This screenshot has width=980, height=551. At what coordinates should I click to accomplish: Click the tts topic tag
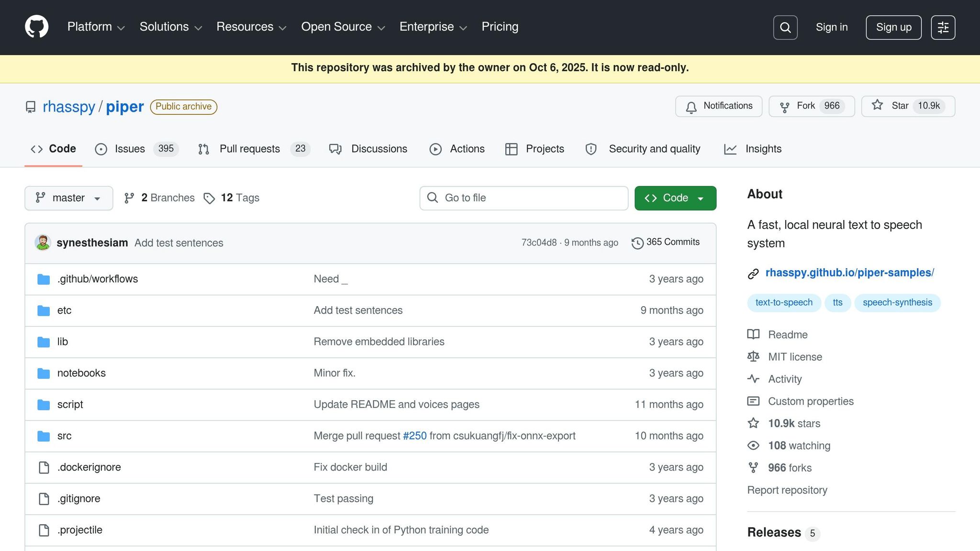coord(837,303)
